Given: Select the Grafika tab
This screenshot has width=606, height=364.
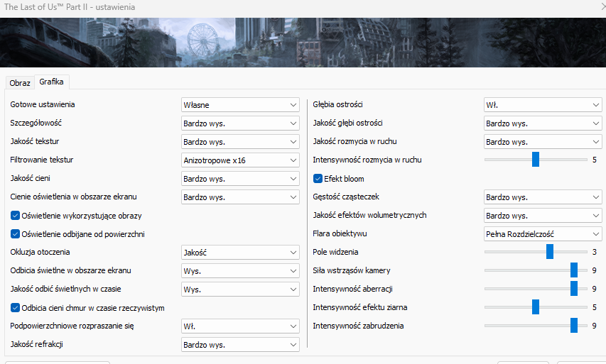Looking at the screenshot, I should 51,82.
